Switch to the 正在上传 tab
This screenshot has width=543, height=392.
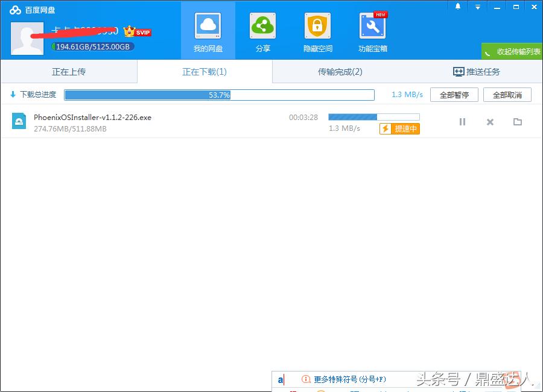[68, 71]
